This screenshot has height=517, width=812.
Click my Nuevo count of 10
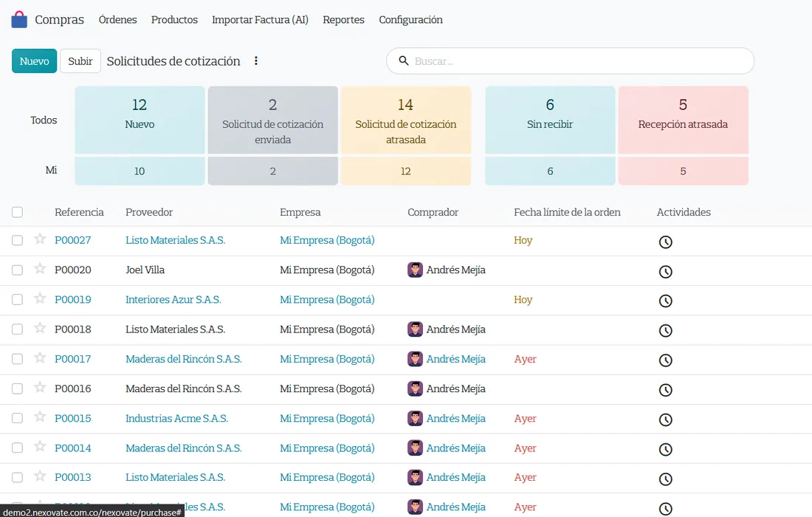point(140,171)
